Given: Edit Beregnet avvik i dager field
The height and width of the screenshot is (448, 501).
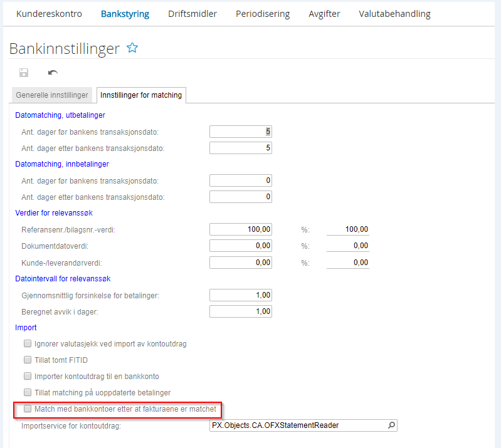Looking at the screenshot, I should coord(241,311).
